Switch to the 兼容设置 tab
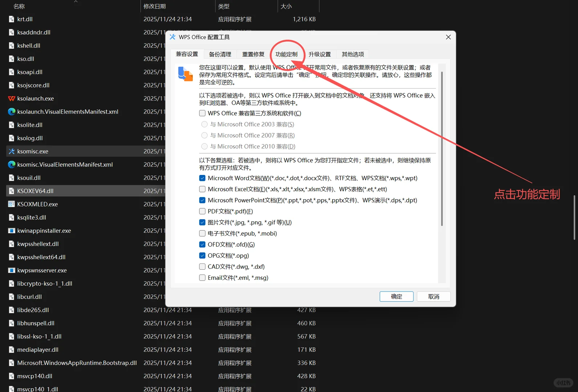 (187, 54)
